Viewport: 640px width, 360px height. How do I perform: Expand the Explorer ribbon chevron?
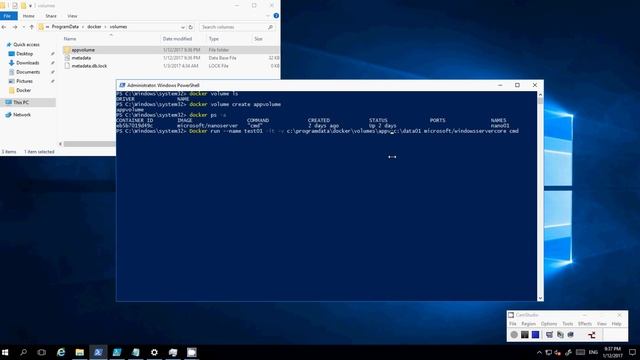point(268,16)
